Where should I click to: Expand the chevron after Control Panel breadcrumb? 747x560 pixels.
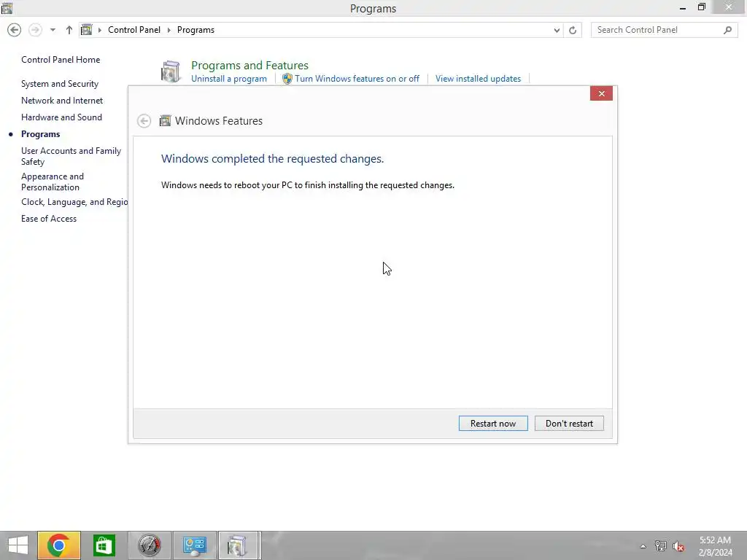click(x=169, y=30)
